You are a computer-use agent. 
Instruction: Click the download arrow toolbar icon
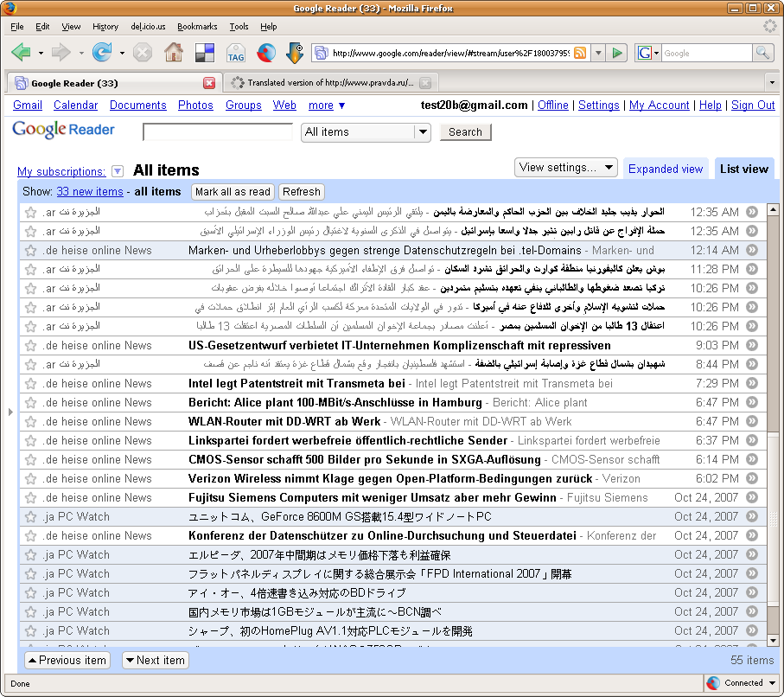(295, 53)
